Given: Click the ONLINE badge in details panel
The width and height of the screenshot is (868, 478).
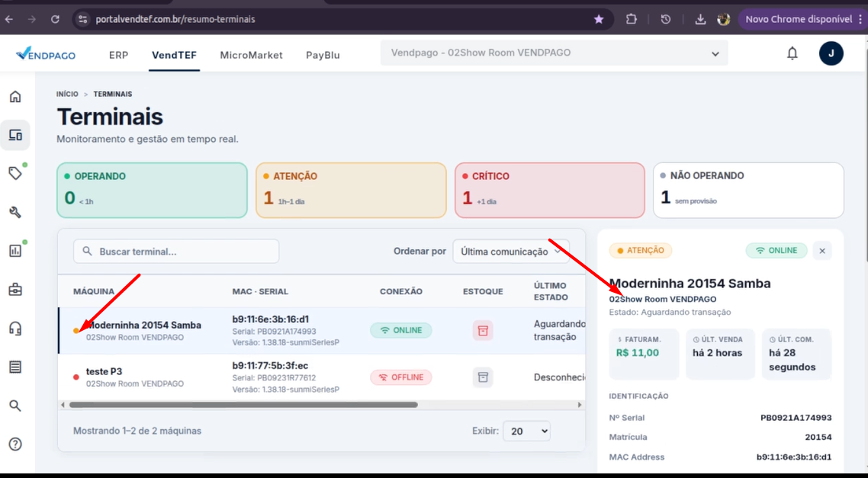Looking at the screenshot, I should [776, 251].
